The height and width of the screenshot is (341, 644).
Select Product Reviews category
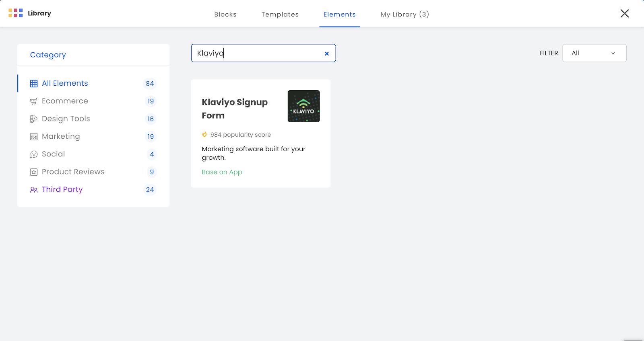93,172
